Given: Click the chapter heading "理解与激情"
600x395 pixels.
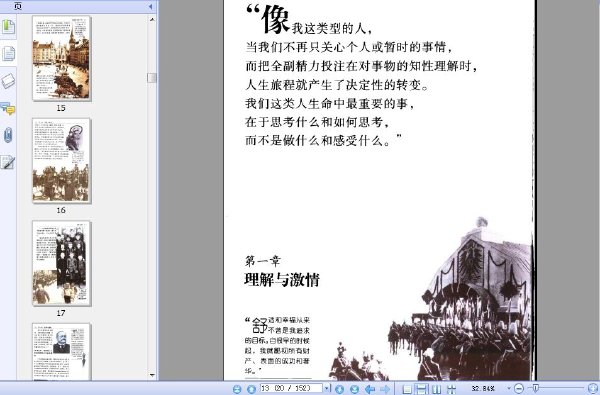Looking at the screenshot, I should pos(282,280).
